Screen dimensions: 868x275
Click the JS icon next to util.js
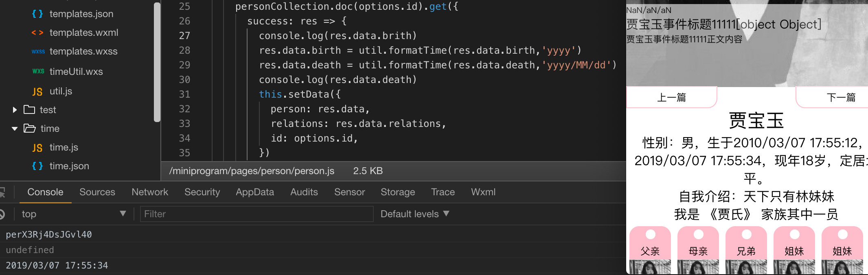click(x=37, y=92)
